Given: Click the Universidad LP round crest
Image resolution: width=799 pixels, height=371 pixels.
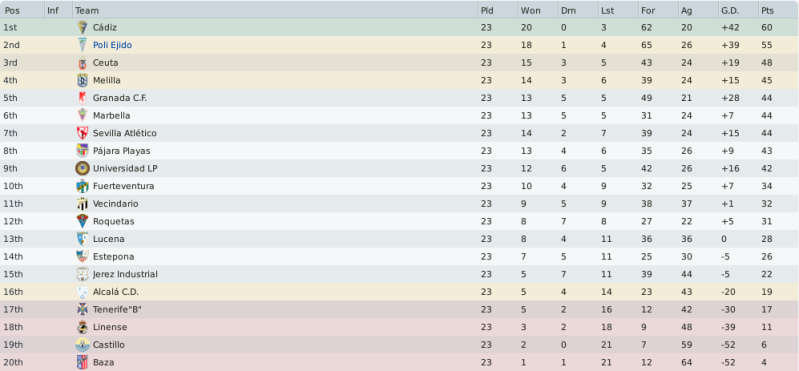Looking at the screenshot, I should pyautogui.click(x=82, y=168).
